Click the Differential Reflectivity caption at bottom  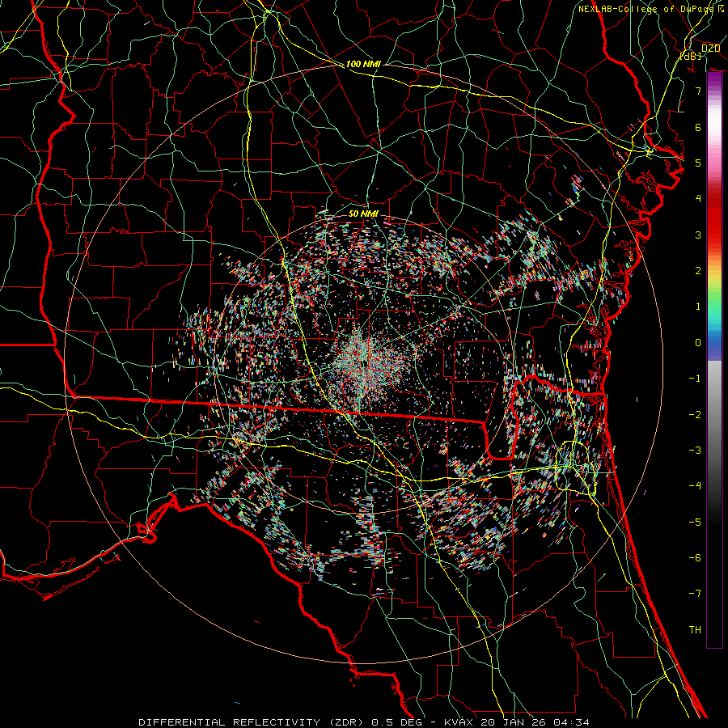pyautogui.click(x=364, y=722)
